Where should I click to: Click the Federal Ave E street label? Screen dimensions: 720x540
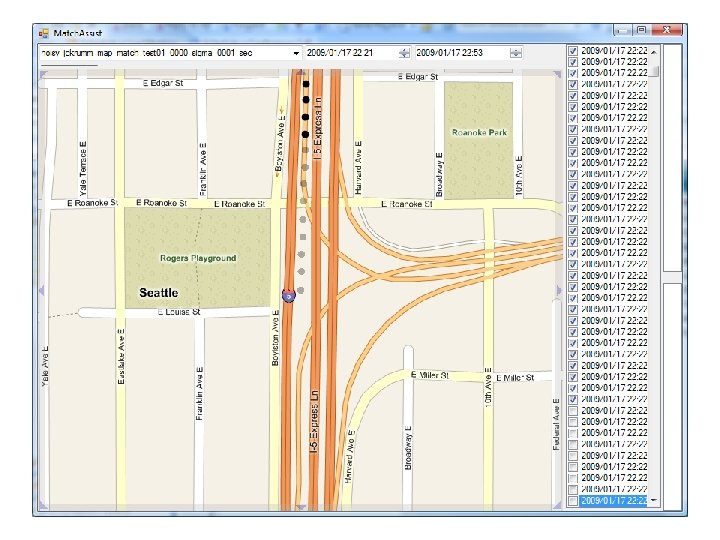click(x=556, y=424)
